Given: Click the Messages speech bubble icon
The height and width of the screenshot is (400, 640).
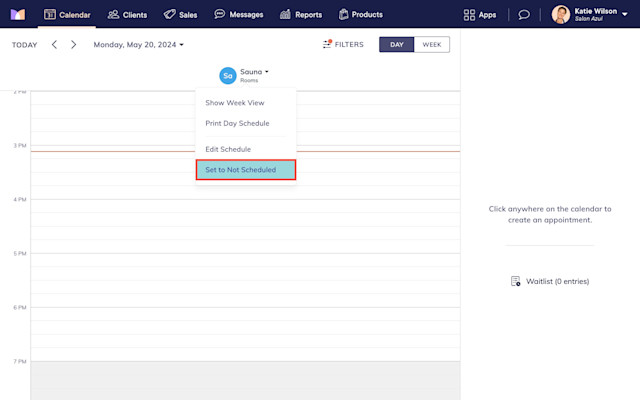Looking at the screenshot, I should [220, 14].
